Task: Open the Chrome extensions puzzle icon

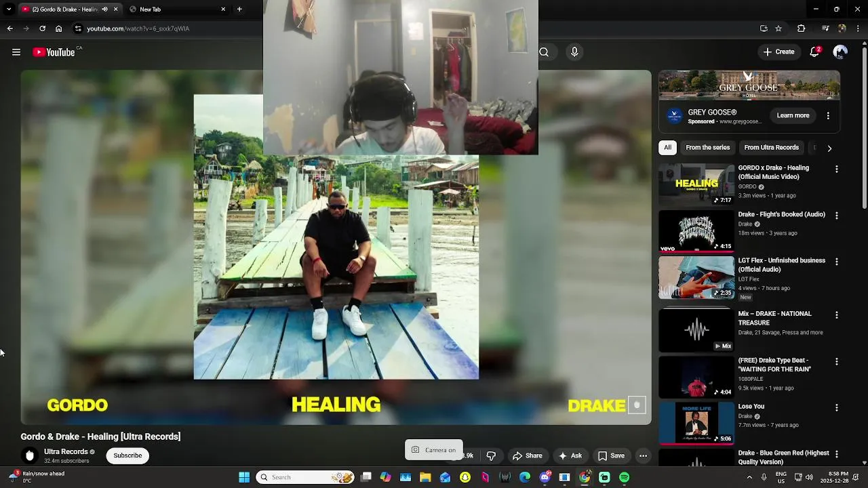Action: (x=801, y=28)
